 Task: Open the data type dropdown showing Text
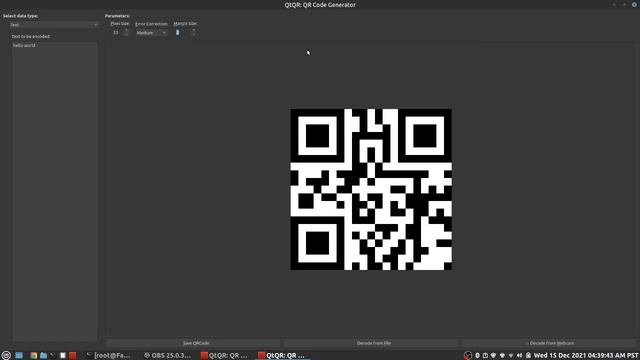pos(54,25)
